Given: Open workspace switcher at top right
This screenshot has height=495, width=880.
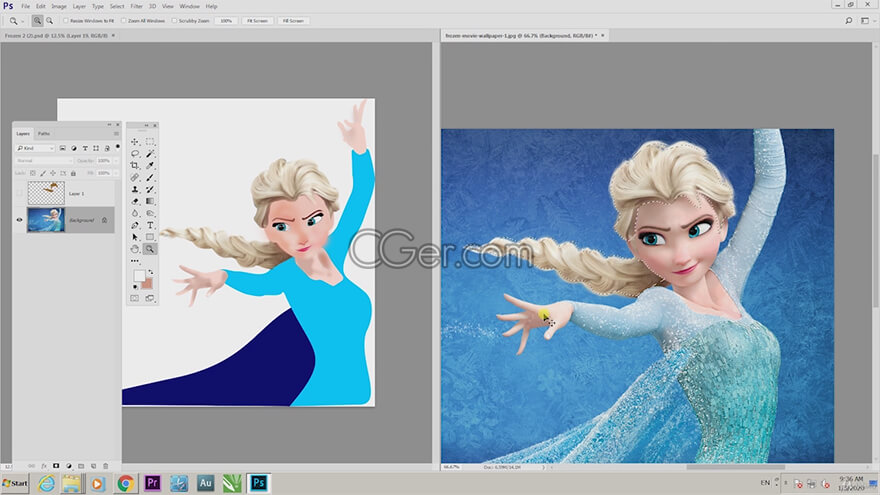Looking at the screenshot, I should (x=865, y=21).
